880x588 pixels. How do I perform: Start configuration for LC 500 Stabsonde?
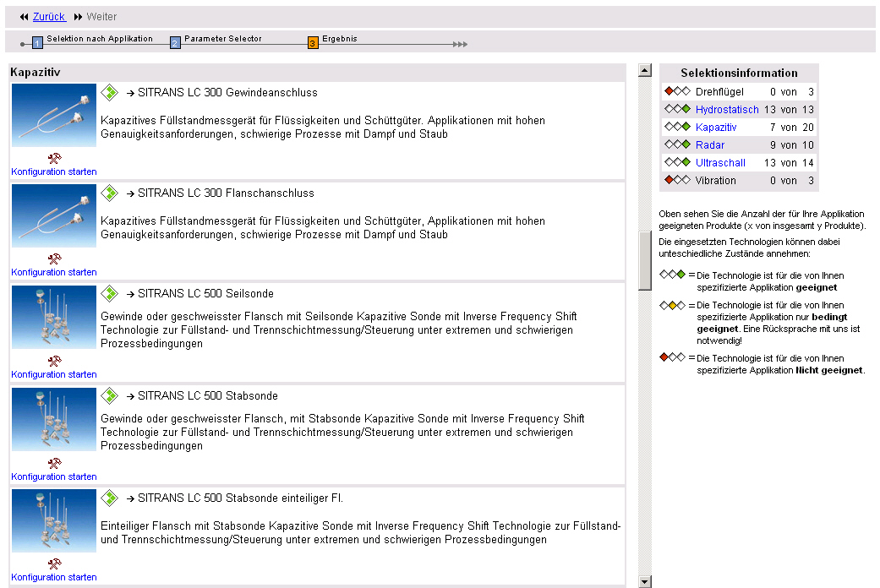click(x=54, y=476)
